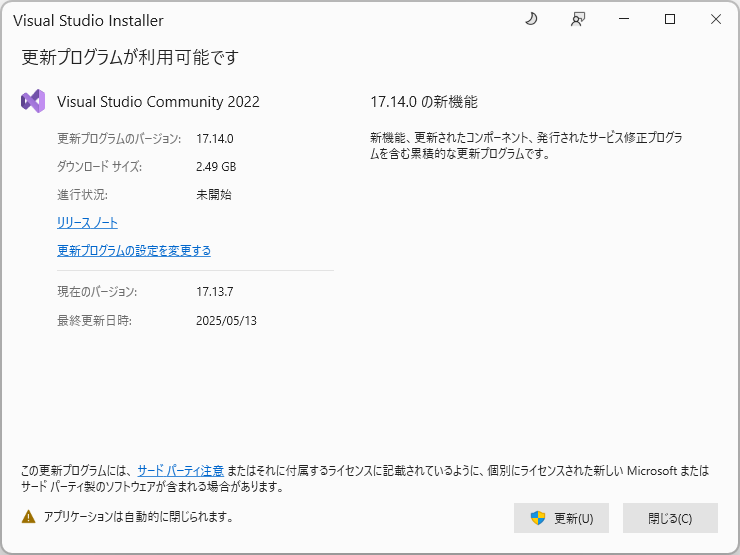Toggle dark theme moon icon

(x=531, y=19)
